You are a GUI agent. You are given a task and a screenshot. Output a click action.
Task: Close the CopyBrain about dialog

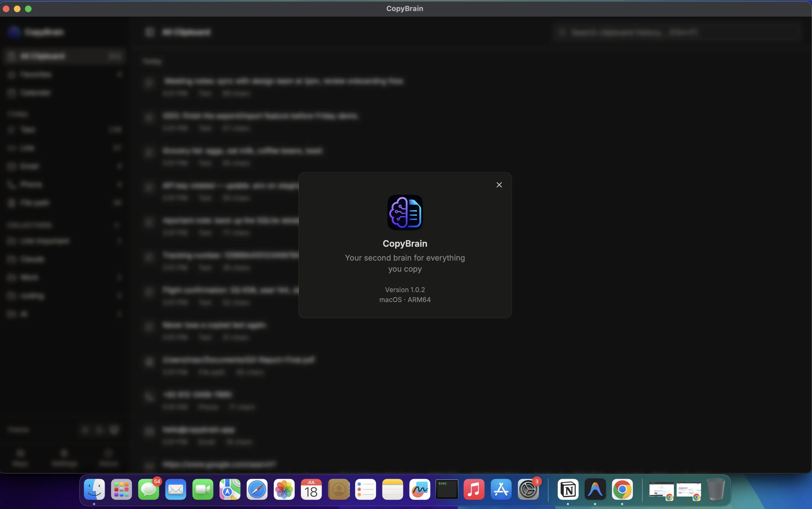(499, 185)
